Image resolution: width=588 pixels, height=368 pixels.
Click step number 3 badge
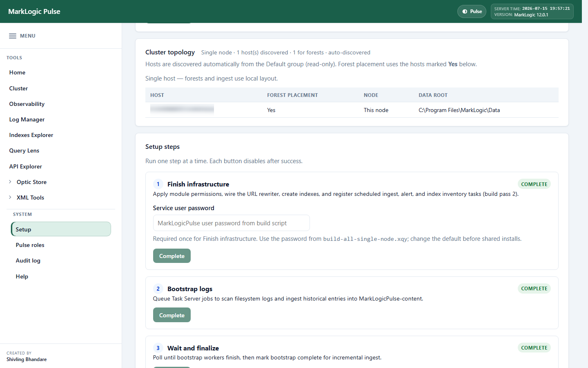tap(158, 348)
